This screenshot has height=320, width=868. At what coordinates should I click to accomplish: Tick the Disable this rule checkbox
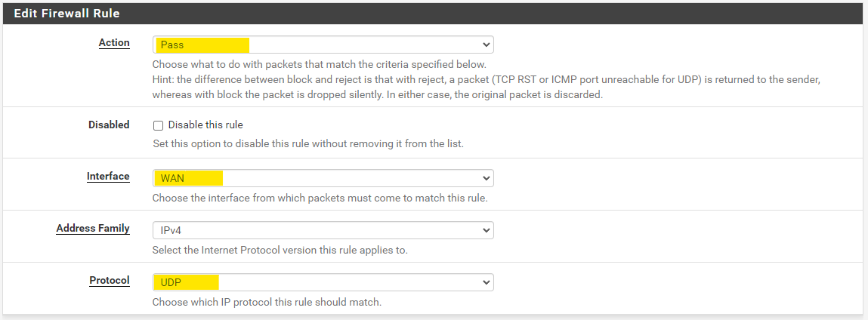(158, 125)
